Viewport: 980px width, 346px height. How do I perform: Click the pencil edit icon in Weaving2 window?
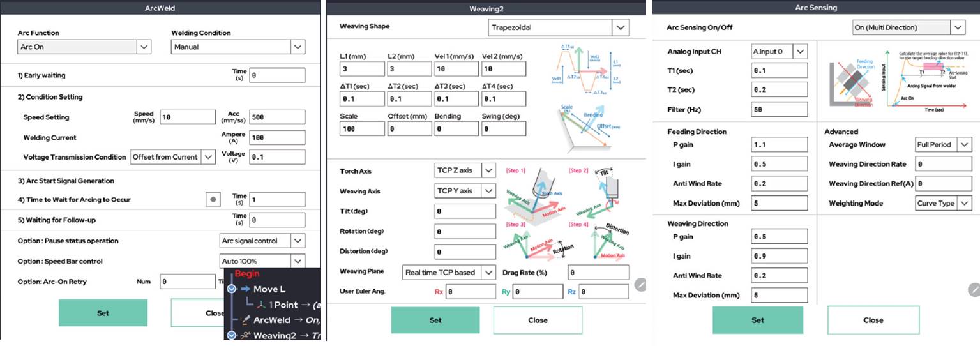coord(640,285)
